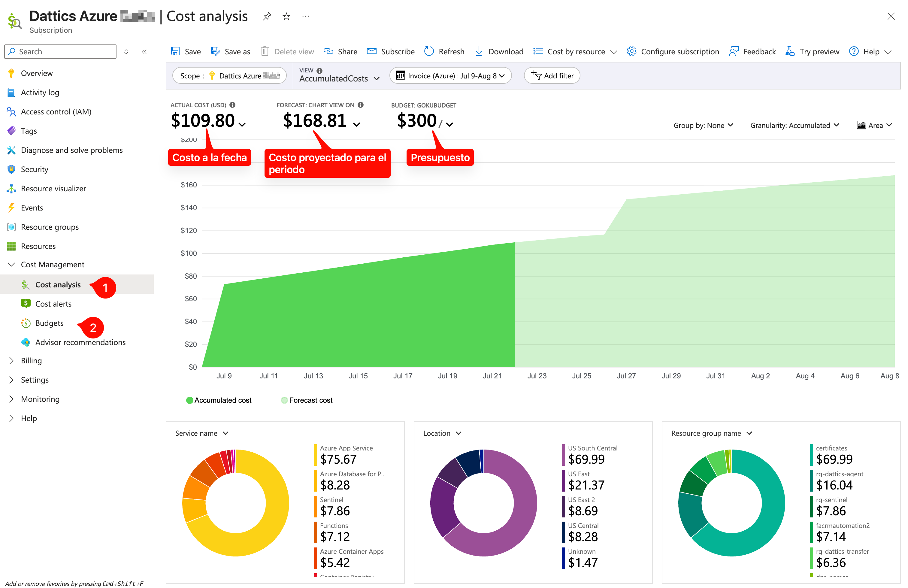Focus the sidebar Search field

coord(60,52)
